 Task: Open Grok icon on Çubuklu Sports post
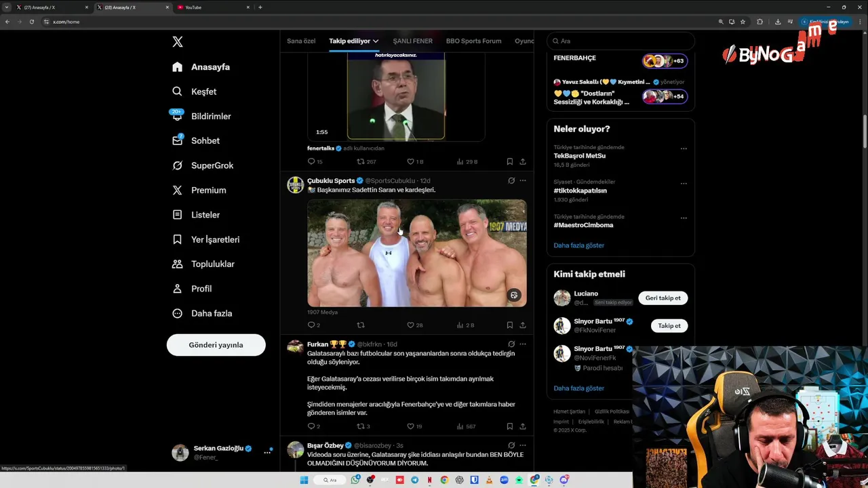coord(511,181)
